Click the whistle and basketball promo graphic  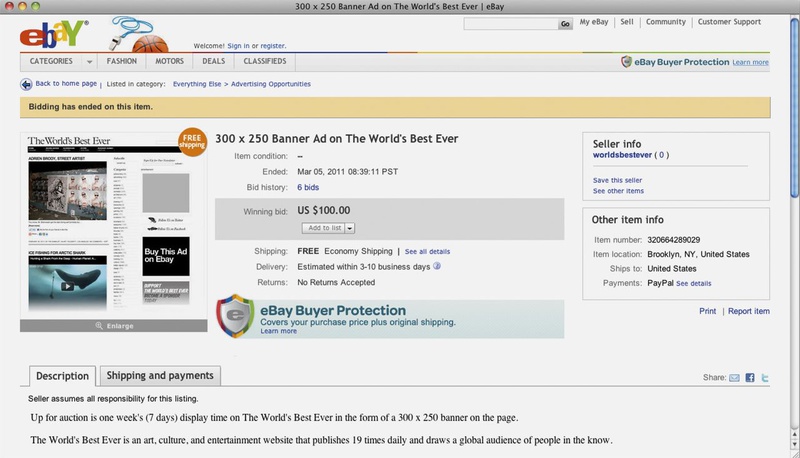pyautogui.click(x=139, y=34)
